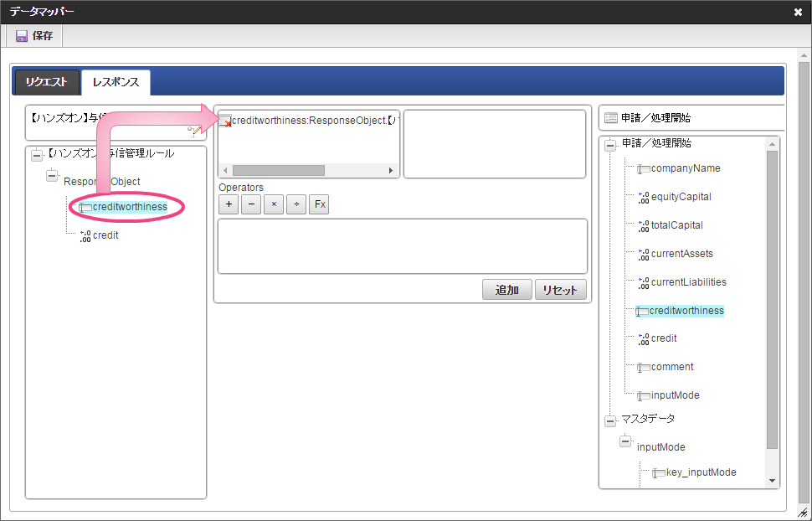Select creditworthiness under ResponseObject
Viewport: 812px width, 521px height.
[130, 207]
